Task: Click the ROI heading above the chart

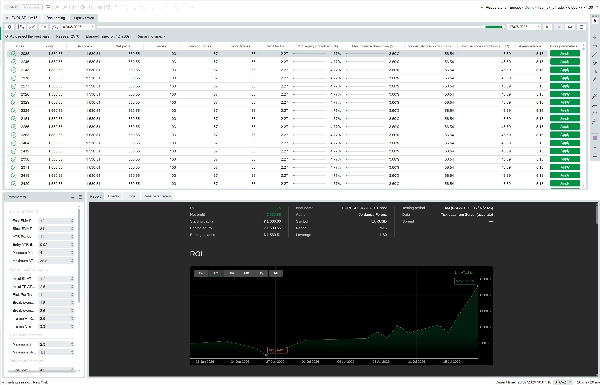Action: click(x=196, y=254)
